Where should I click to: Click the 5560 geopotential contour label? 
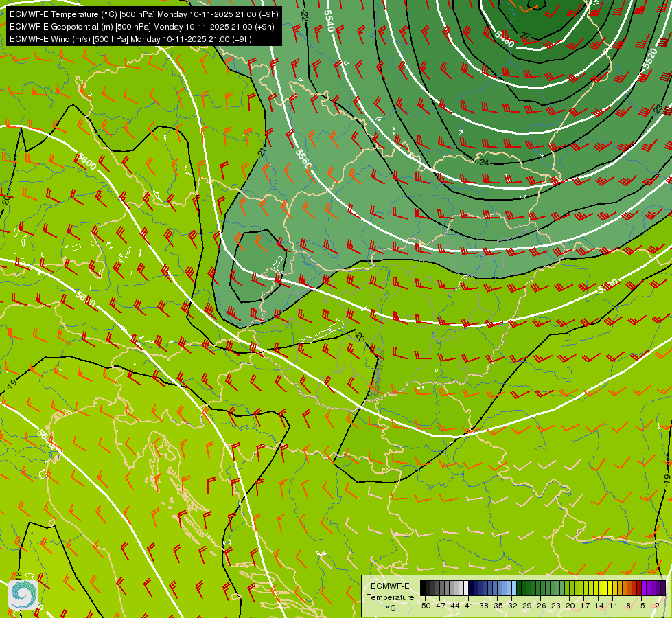(303, 159)
